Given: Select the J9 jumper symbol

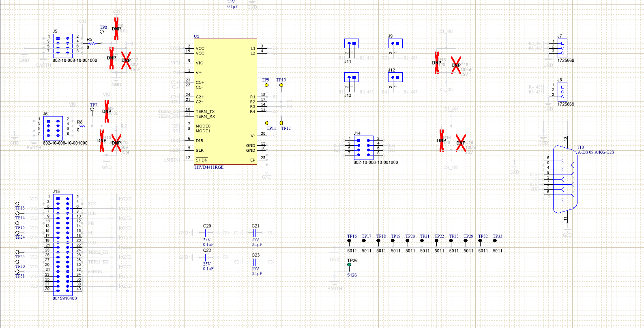Looking at the screenshot, I should tap(395, 43).
